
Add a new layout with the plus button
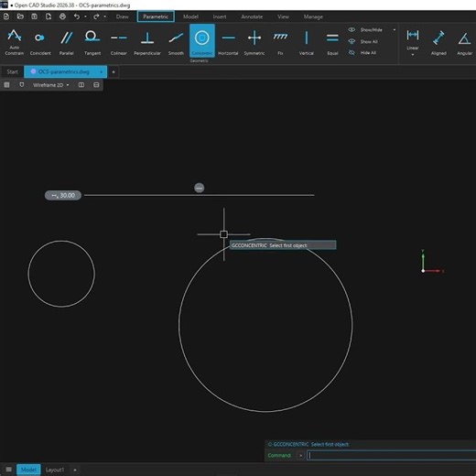[75, 470]
